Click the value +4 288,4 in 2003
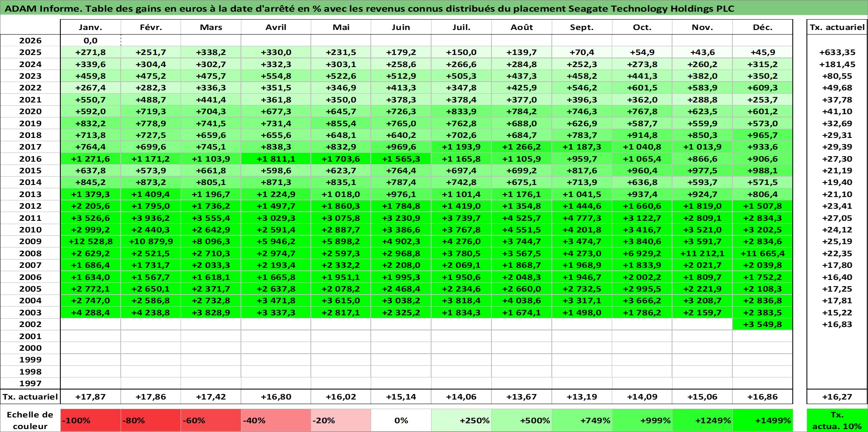The image size is (868, 432). click(90, 312)
